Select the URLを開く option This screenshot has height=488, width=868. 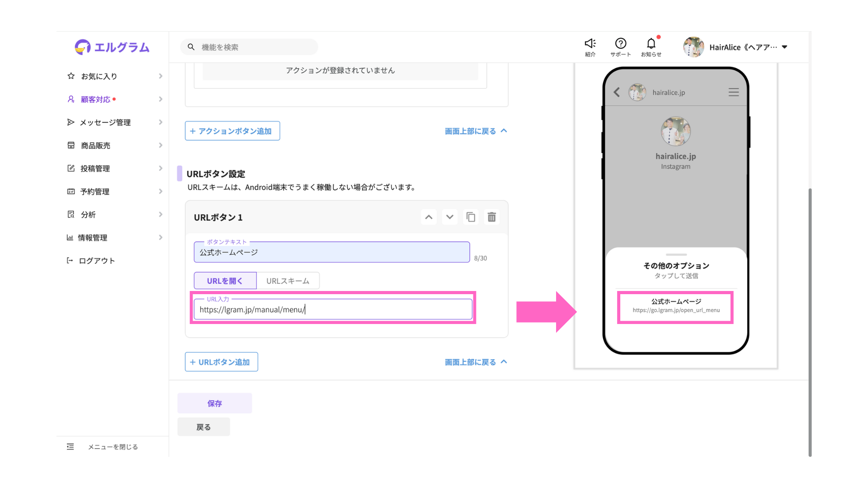click(225, 281)
